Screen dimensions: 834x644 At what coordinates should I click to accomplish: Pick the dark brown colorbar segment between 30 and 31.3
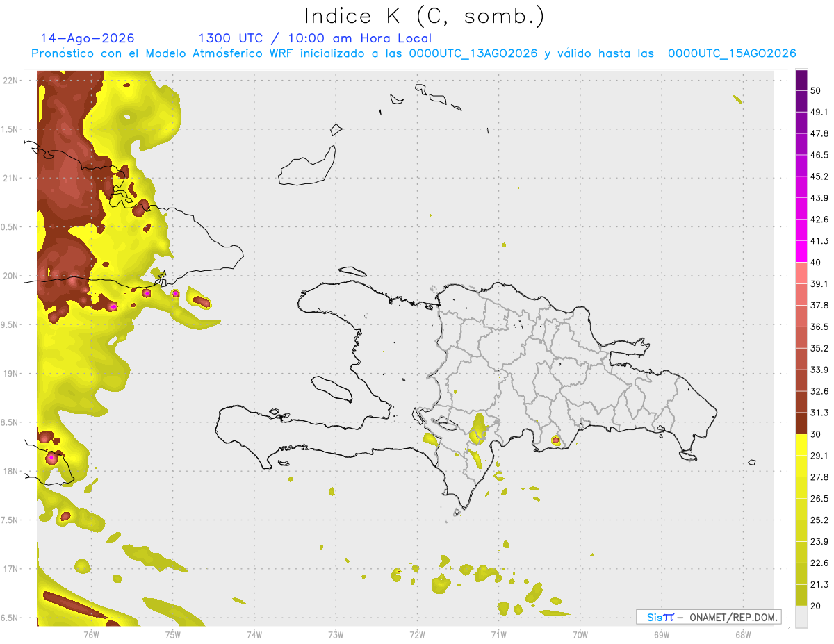801,424
